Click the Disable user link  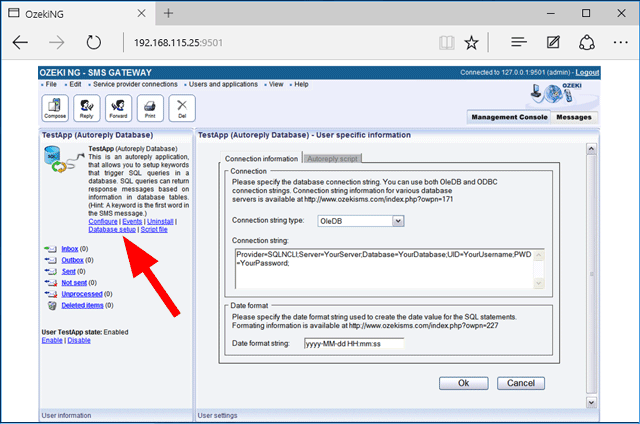[x=79, y=341]
